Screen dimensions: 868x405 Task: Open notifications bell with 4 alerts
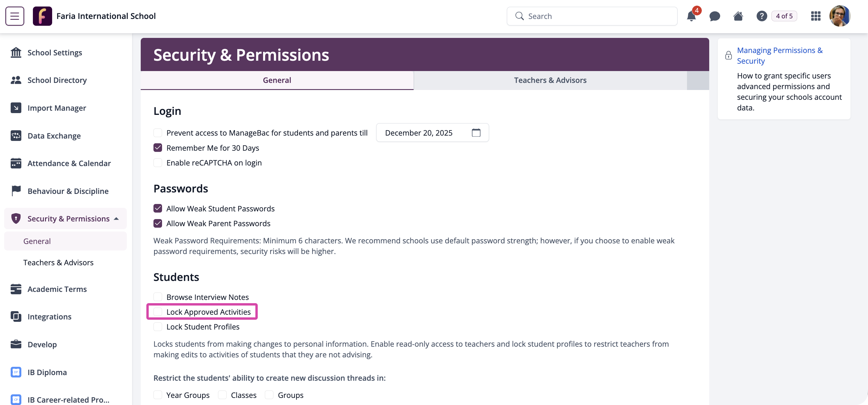[691, 16]
